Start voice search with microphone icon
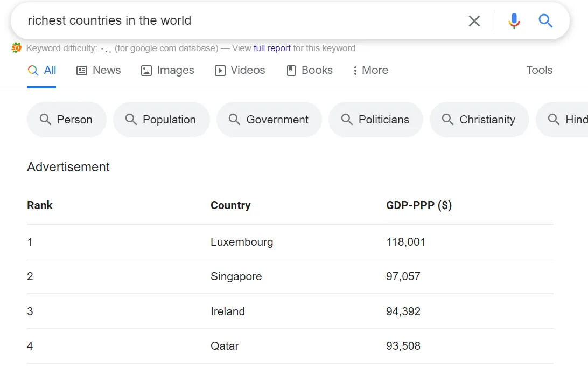This screenshot has width=588, height=368. (x=514, y=21)
